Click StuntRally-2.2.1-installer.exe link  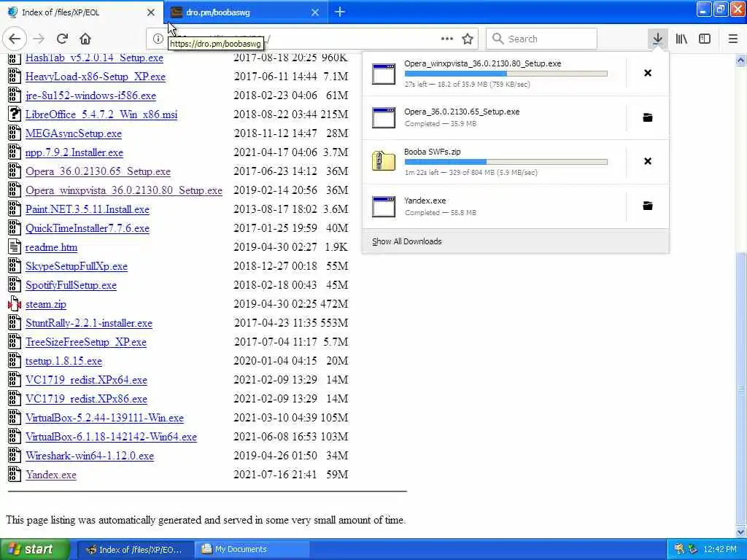pos(88,323)
